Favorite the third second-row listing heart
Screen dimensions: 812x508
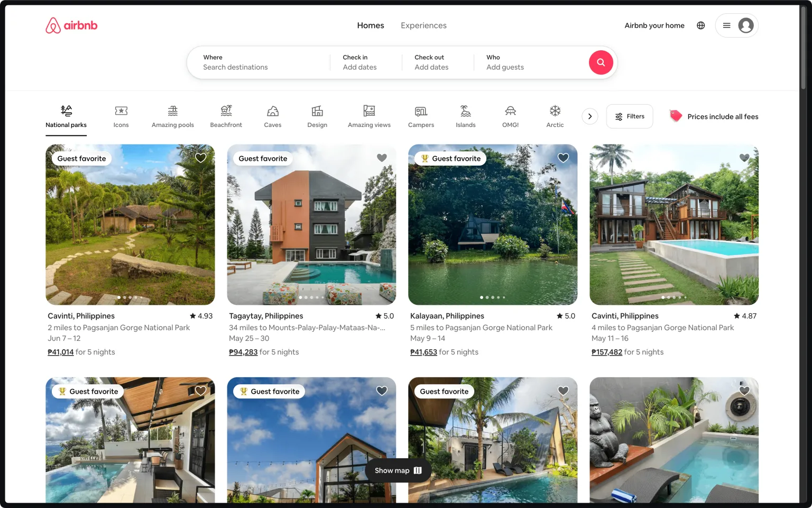coord(564,391)
